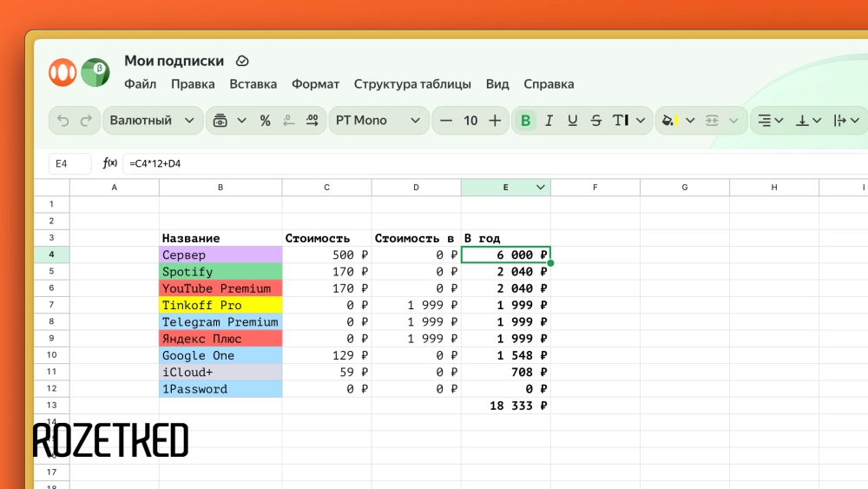Apply percent format with the % icon

266,121
